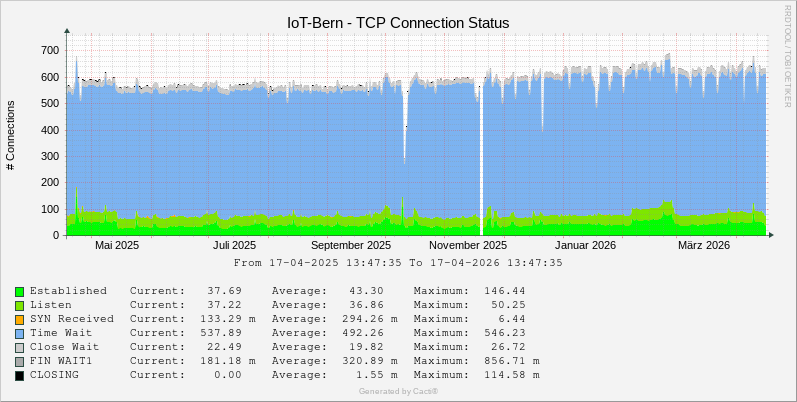
Task: Click the black CLOSING legend swatch
Action: point(19,375)
